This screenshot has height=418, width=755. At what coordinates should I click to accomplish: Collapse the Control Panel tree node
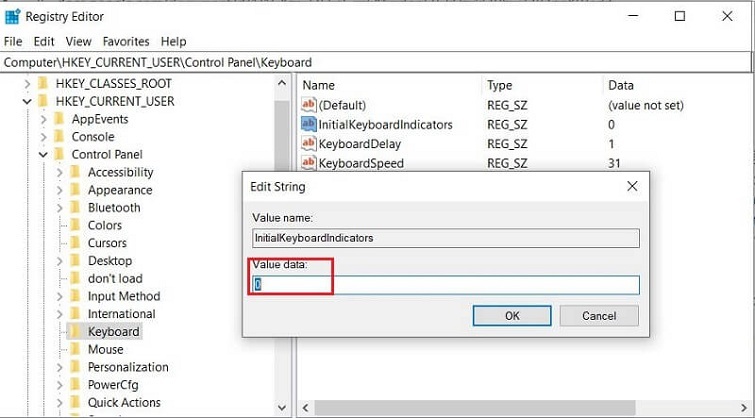pyautogui.click(x=43, y=155)
